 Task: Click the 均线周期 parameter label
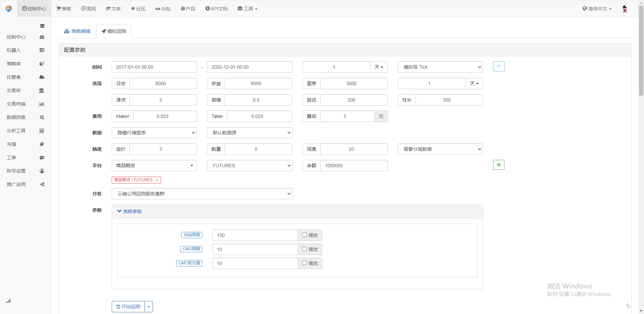coord(192,235)
